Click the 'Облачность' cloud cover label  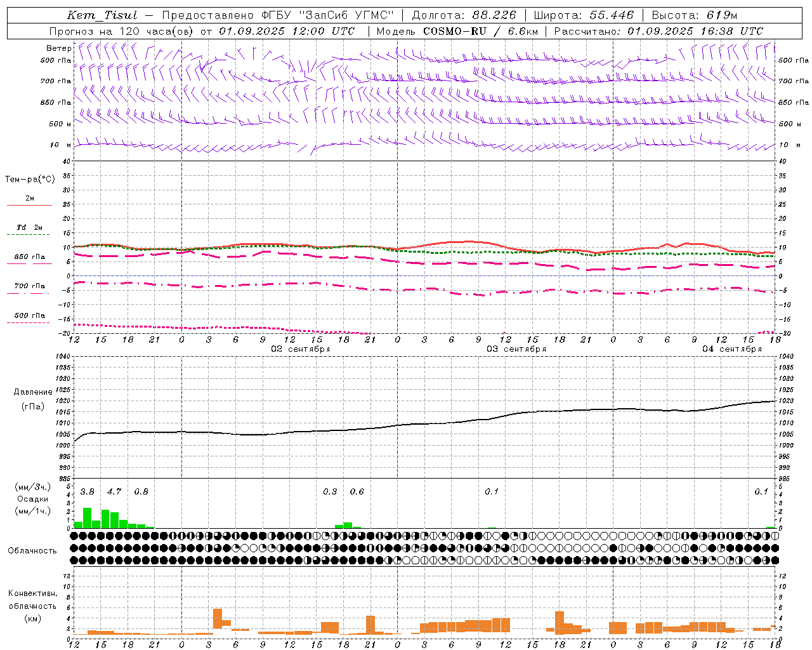tap(32, 551)
